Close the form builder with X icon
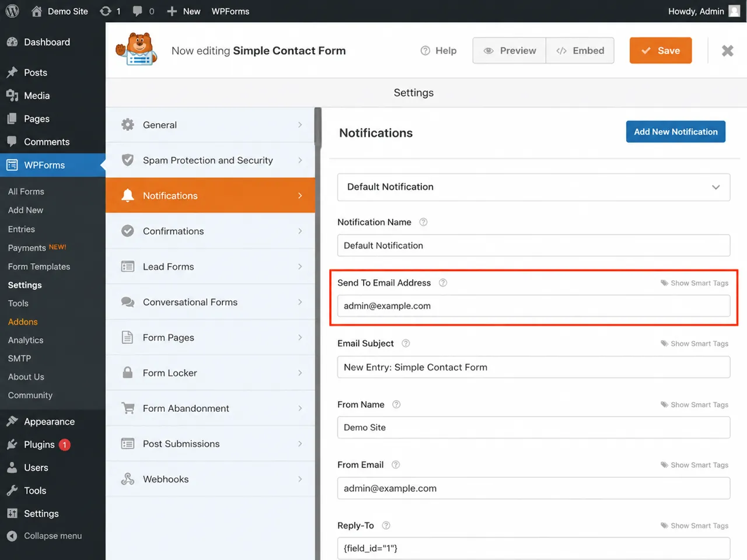 click(x=727, y=51)
